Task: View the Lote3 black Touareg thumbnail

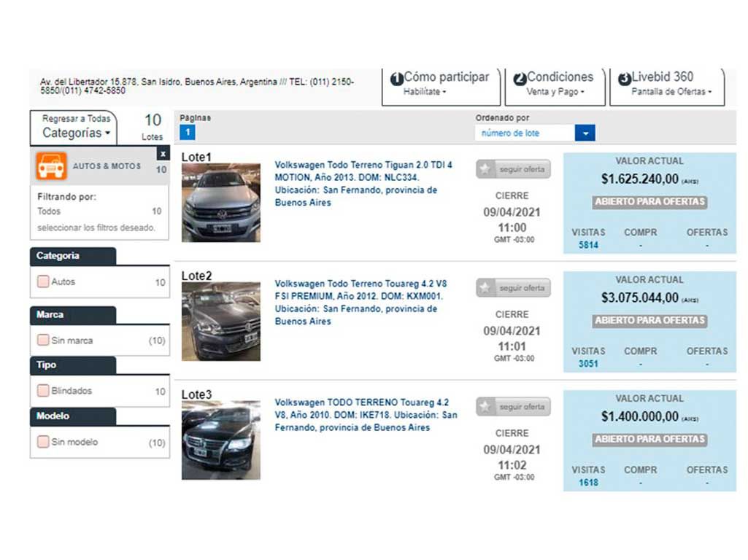Action: coord(221,440)
